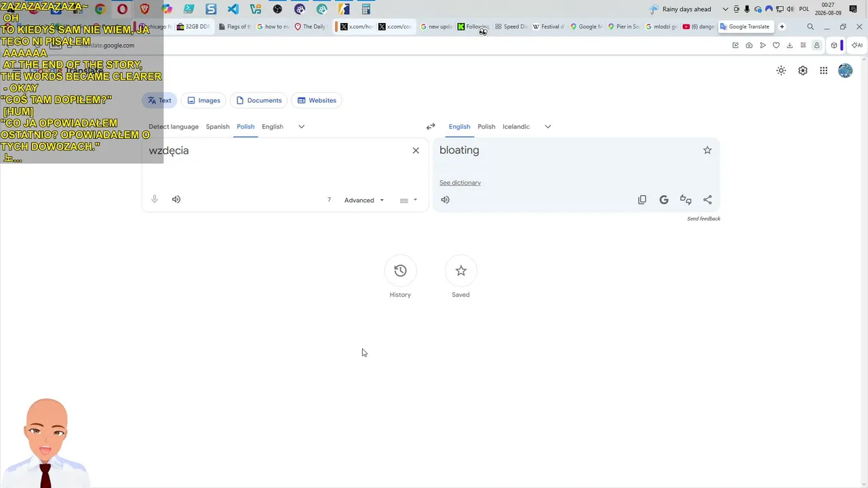Share the bloating translation
The height and width of the screenshot is (488, 868).
point(707,199)
